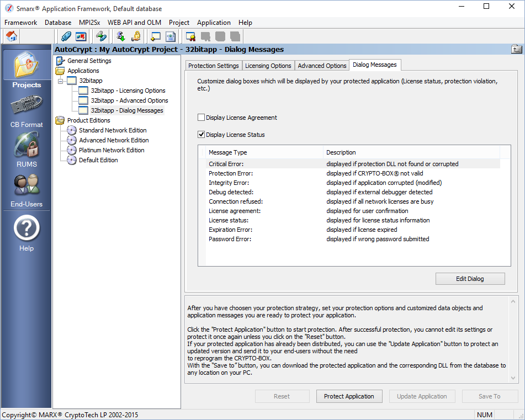Collapse the 32bitapp tree node
The height and width of the screenshot is (420, 525).
pyautogui.click(x=61, y=81)
